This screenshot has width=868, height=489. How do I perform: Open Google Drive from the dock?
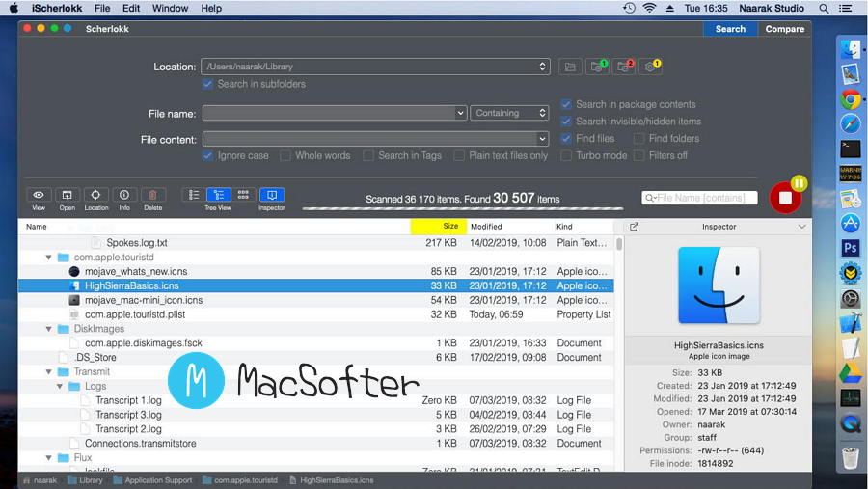tap(851, 373)
